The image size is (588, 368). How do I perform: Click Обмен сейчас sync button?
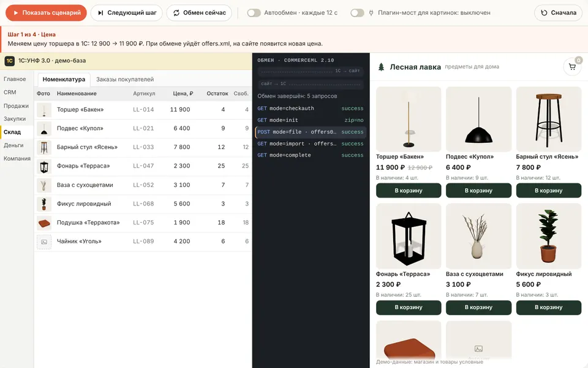point(199,13)
